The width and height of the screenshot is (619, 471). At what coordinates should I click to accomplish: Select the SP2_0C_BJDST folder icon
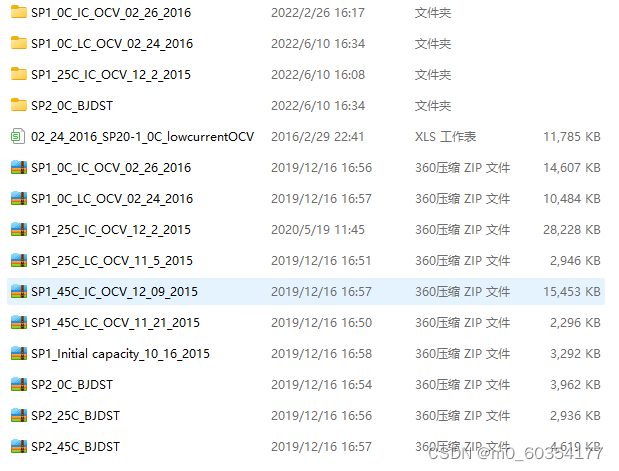pos(19,105)
